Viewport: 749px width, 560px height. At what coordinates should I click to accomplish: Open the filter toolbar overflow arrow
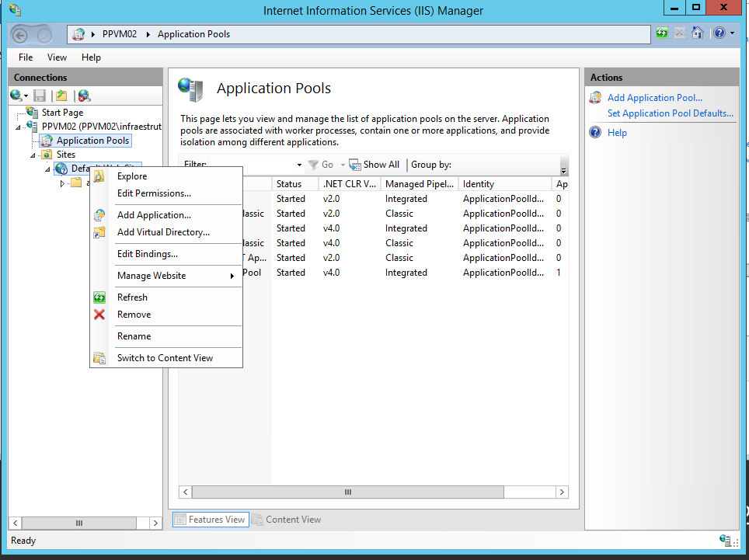click(x=563, y=165)
